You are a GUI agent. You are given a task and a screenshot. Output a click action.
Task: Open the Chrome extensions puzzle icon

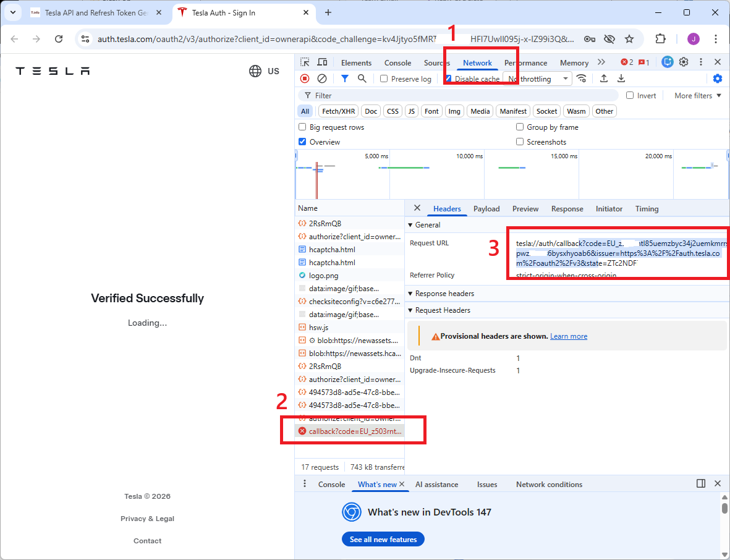point(660,39)
